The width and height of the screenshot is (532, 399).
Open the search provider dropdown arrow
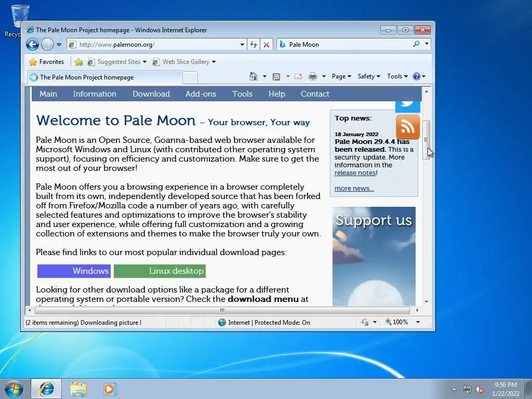pyautogui.click(x=427, y=44)
